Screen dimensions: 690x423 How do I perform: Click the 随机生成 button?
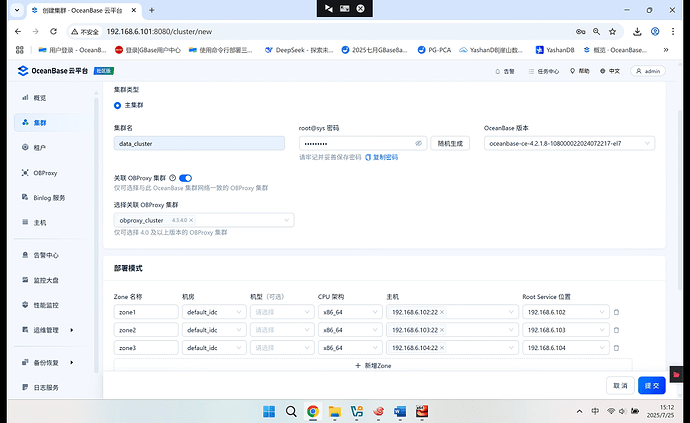tap(450, 143)
